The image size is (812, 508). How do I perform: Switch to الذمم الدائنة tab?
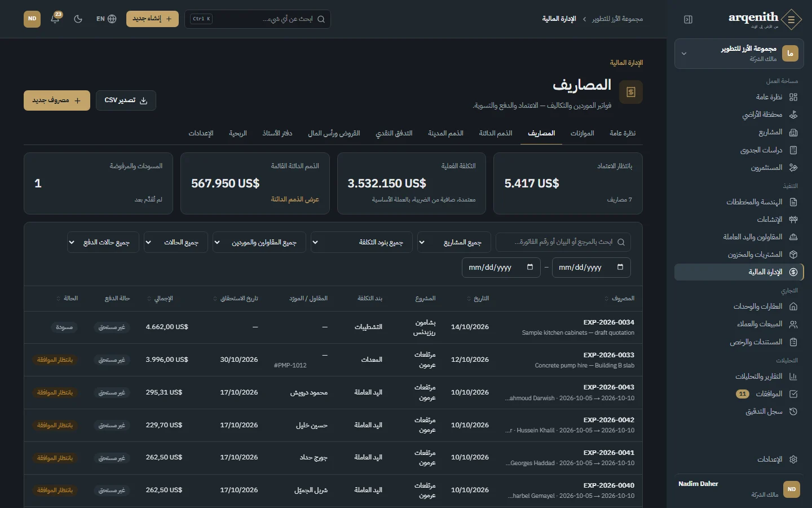(496, 133)
